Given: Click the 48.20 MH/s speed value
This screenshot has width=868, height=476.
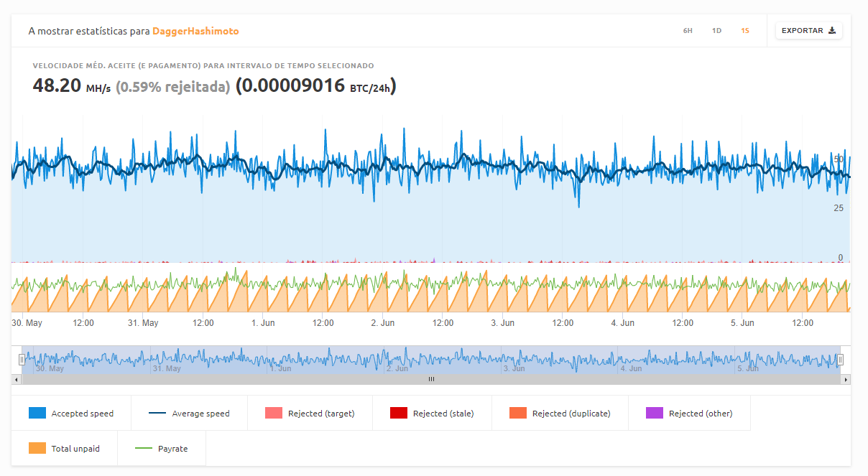Looking at the screenshot, I should [72, 86].
